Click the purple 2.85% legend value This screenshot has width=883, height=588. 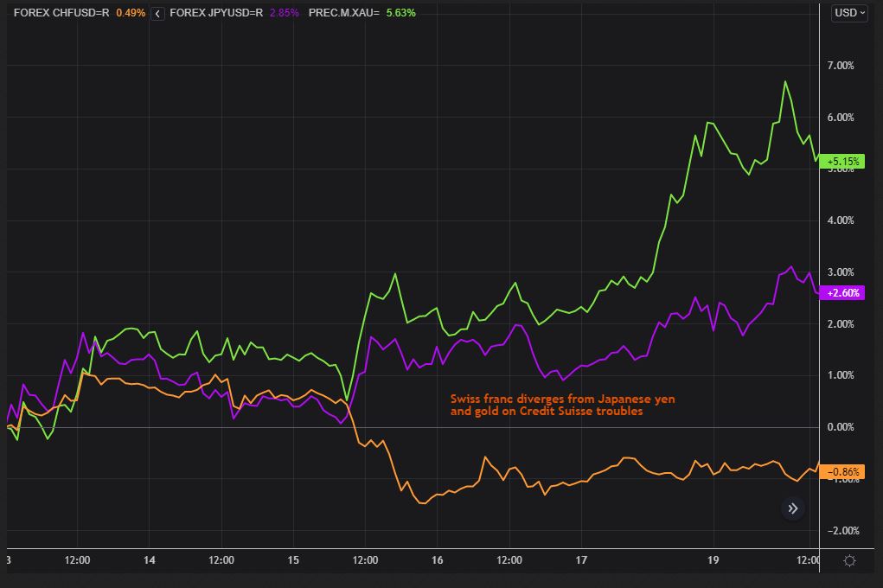284,13
